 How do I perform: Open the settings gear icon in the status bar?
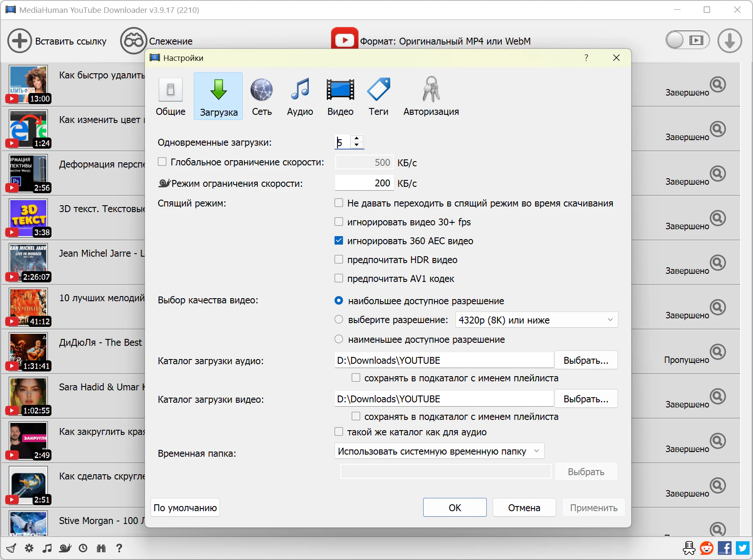[x=29, y=548]
